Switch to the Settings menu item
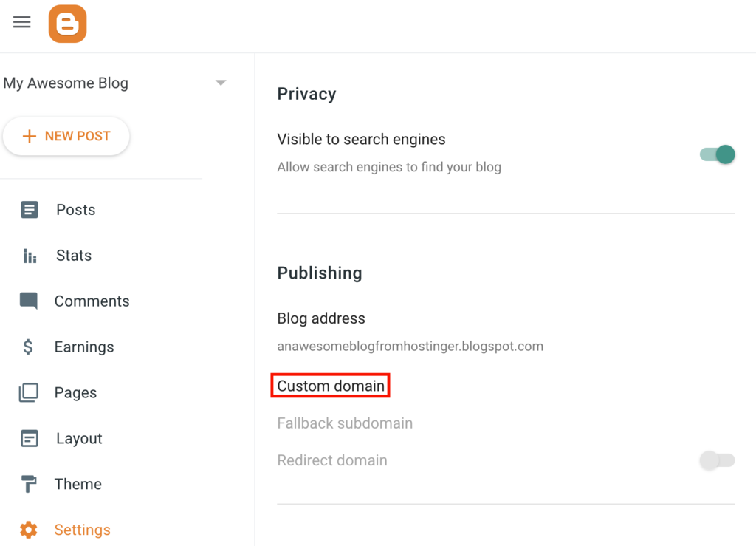The height and width of the screenshot is (546, 756). pyautogui.click(x=82, y=530)
